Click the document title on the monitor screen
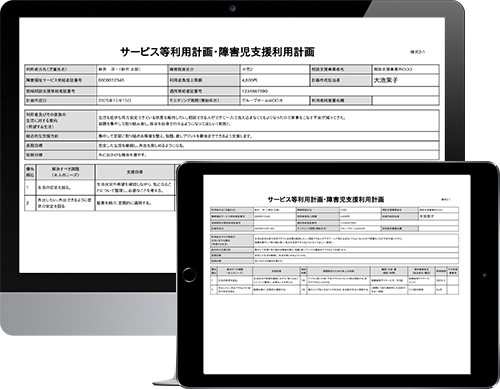Screen dimensions: 500x389 coord(217,52)
